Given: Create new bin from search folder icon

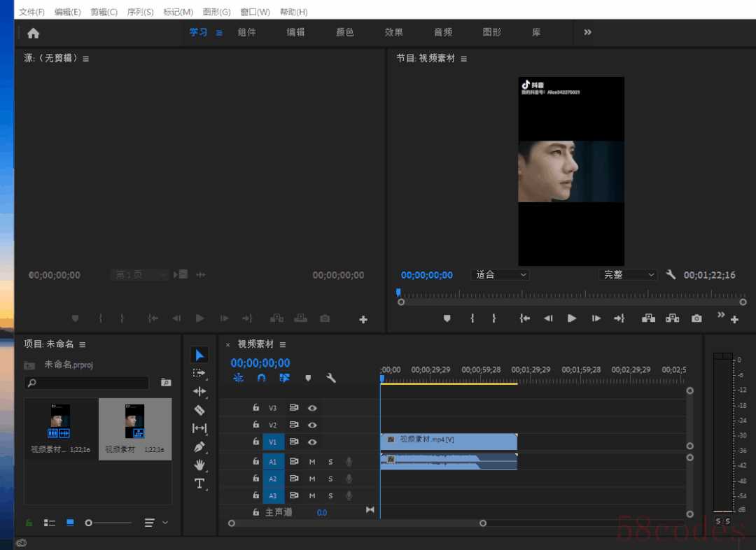Looking at the screenshot, I should (166, 382).
